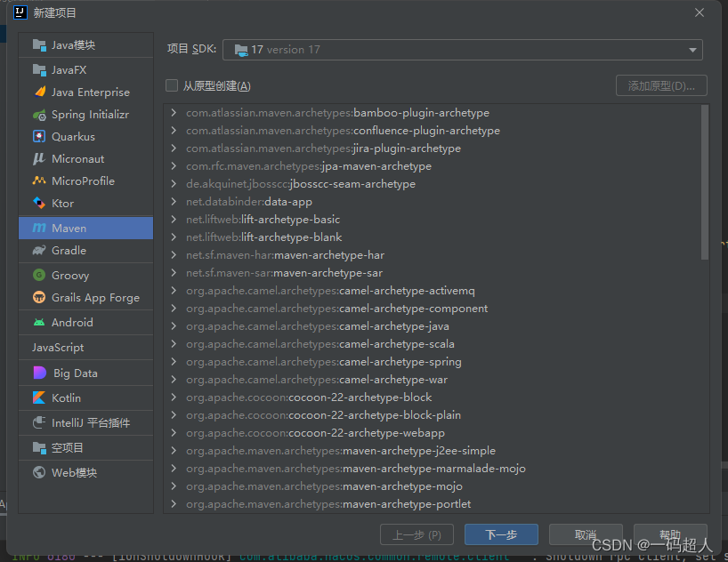The width and height of the screenshot is (728, 562).
Task: Click the Next step button
Action: [x=501, y=534]
